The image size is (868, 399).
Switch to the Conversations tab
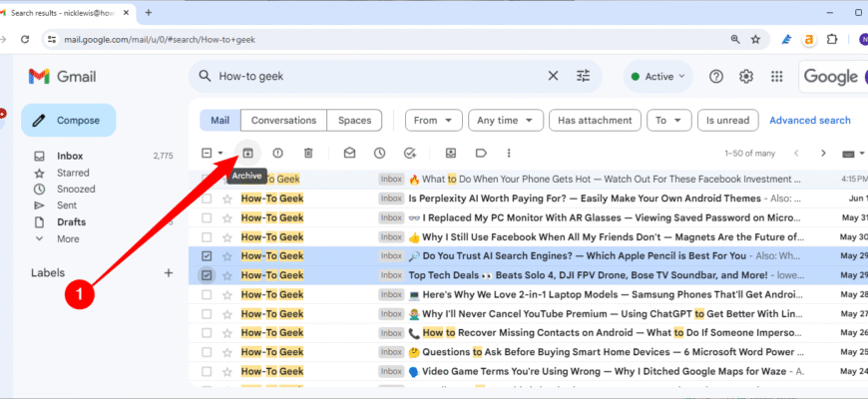click(x=283, y=120)
